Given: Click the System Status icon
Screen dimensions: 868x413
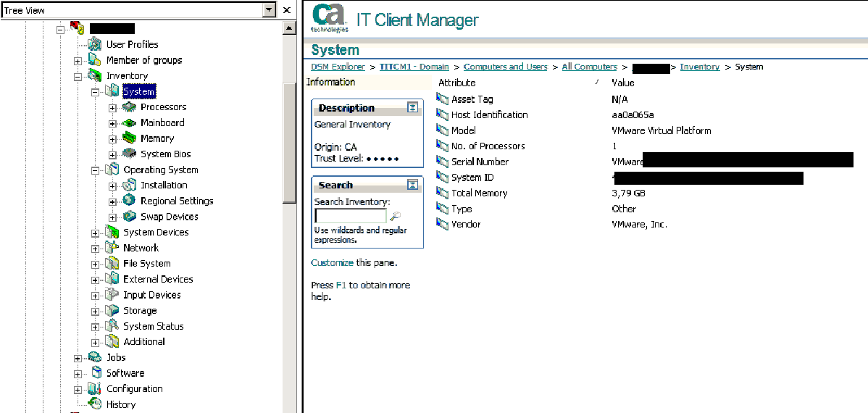Looking at the screenshot, I should coord(112,326).
